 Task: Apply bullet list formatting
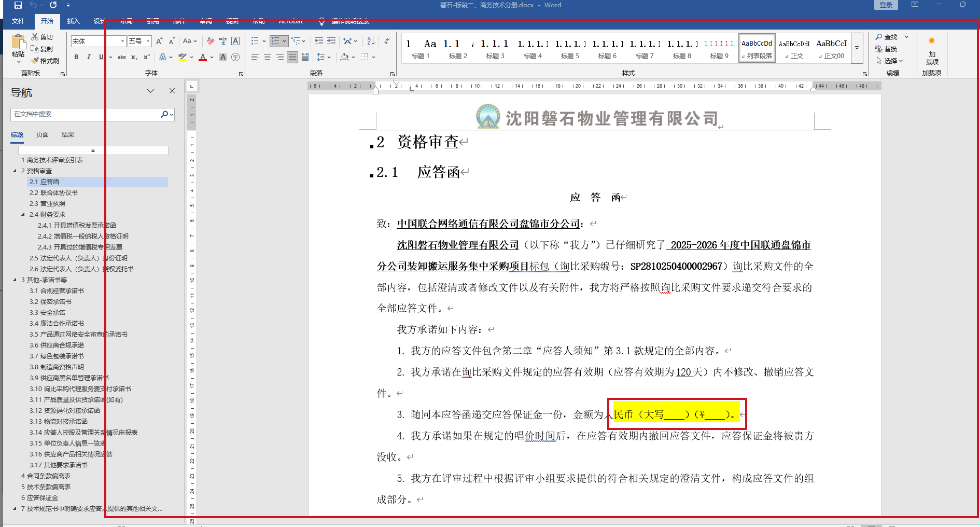[x=255, y=41]
